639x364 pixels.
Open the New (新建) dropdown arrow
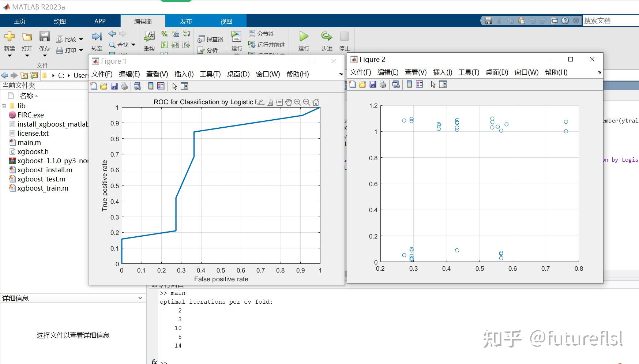[10, 56]
